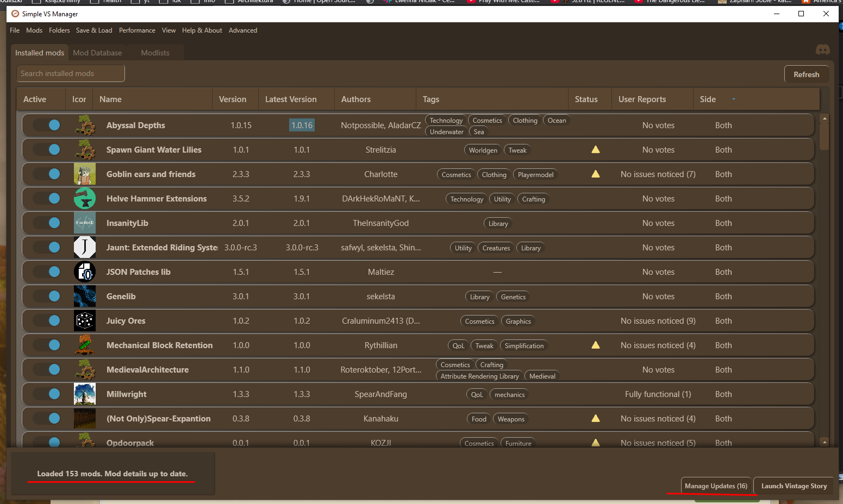Toggle InsanityLib mod active switch
Screen dimensions: 843x504
pos(47,223)
